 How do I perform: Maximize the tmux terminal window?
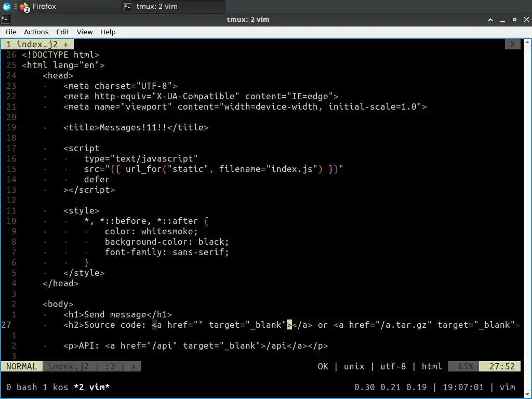tap(514, 20)
